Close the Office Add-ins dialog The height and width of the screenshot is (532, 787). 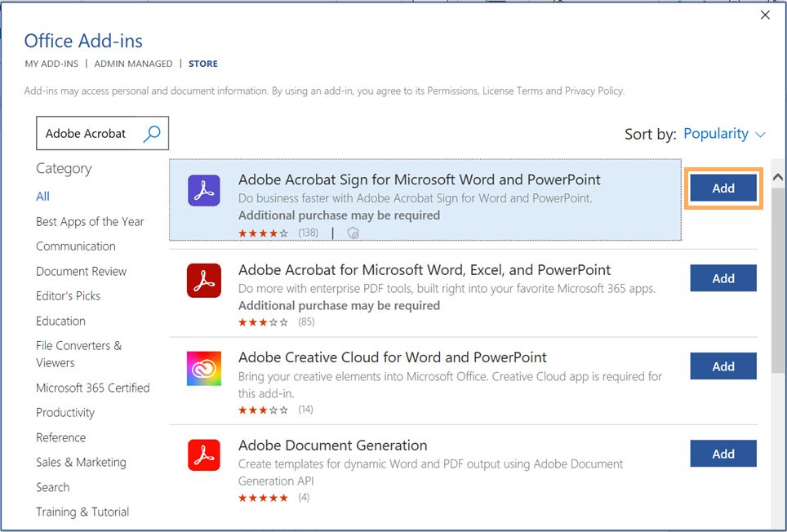click(765, 15)
